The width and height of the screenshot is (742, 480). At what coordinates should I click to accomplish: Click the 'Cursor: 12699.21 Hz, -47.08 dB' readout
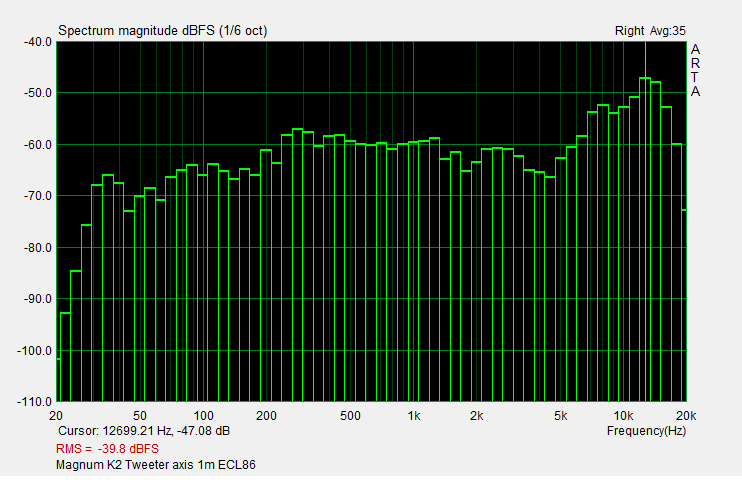pos(144,431)
